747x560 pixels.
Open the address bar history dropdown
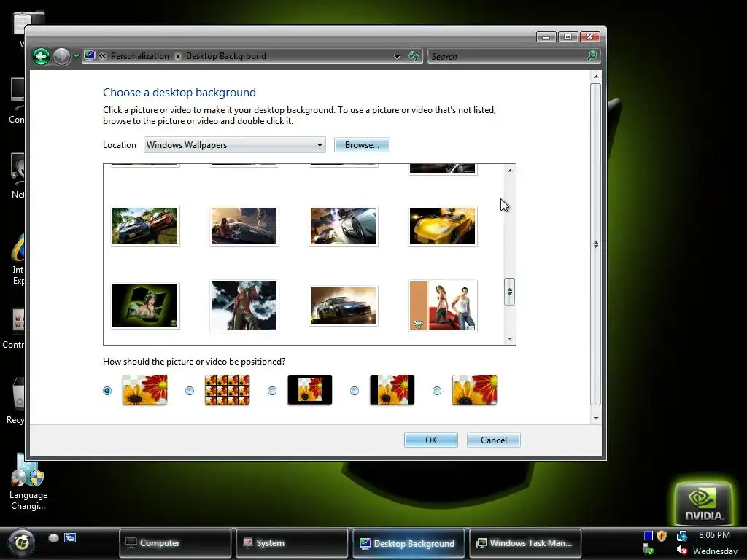coord(397,57)
